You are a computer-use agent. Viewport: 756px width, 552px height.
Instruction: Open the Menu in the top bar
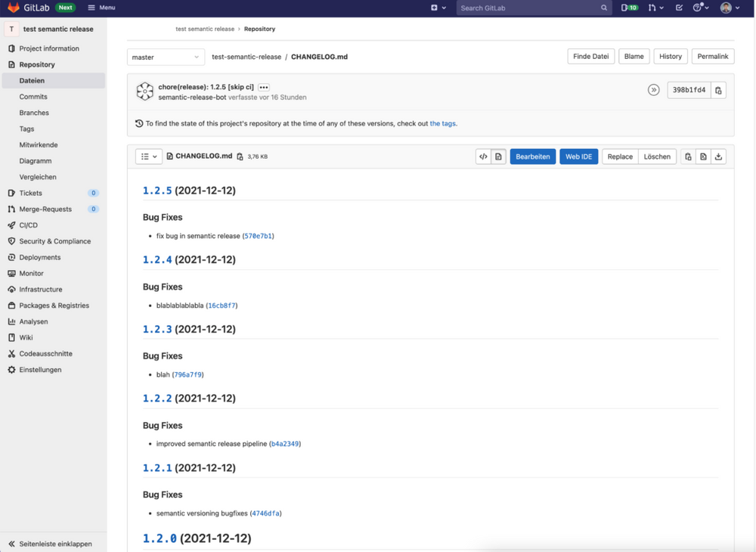(101, 8)
